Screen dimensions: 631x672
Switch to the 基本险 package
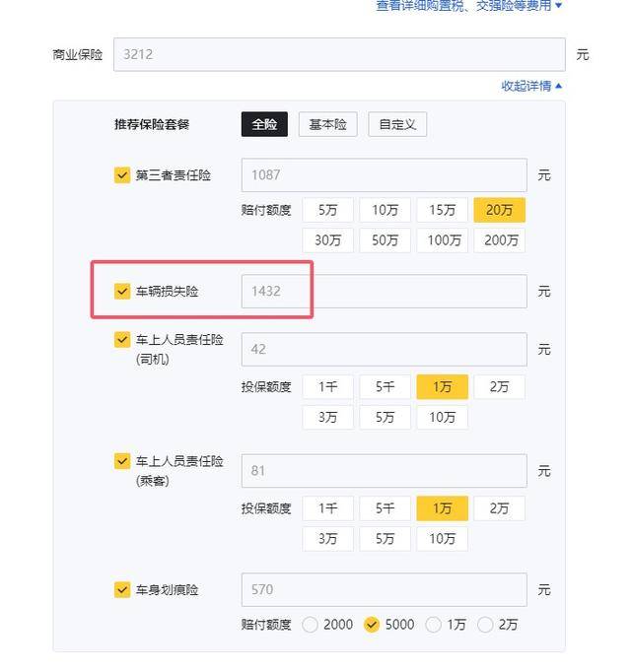click(x=327, y=124)
